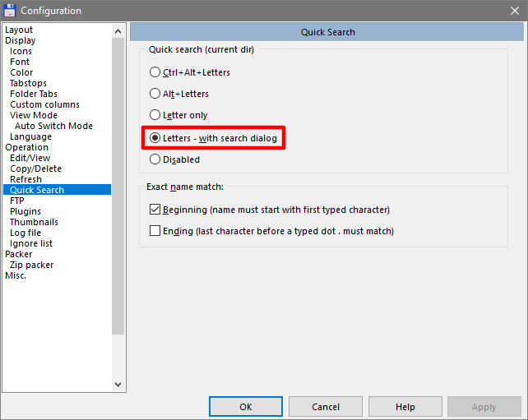
Task: Click the Cancel button
Action: pyautogui.click(x=326, y=407)
